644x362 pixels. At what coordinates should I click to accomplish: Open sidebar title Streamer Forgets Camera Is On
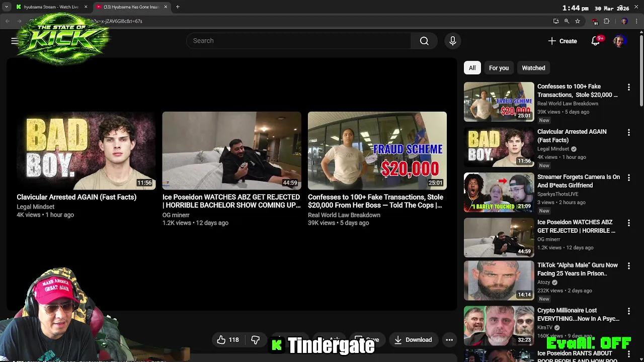pos(579,181)
